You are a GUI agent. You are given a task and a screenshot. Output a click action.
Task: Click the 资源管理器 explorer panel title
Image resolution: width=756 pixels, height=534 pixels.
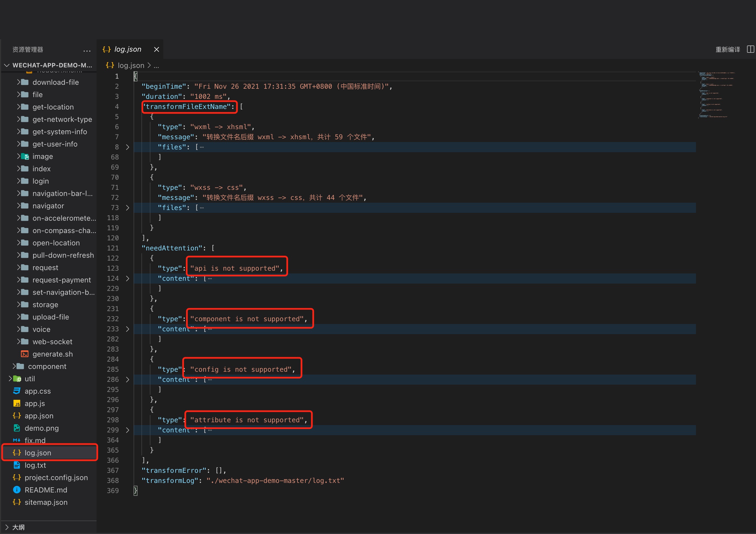(28, 49)
